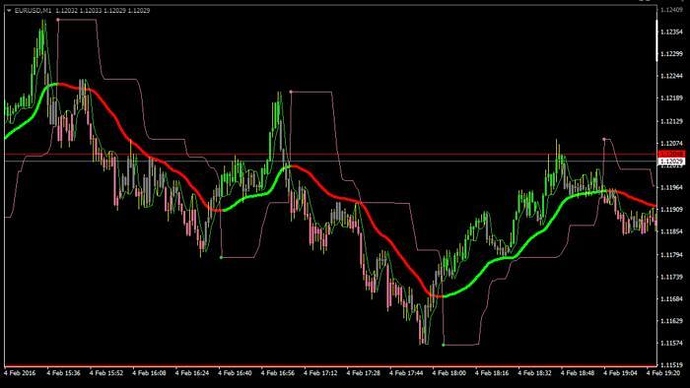Click the 1.11794 price scale label

672,255
